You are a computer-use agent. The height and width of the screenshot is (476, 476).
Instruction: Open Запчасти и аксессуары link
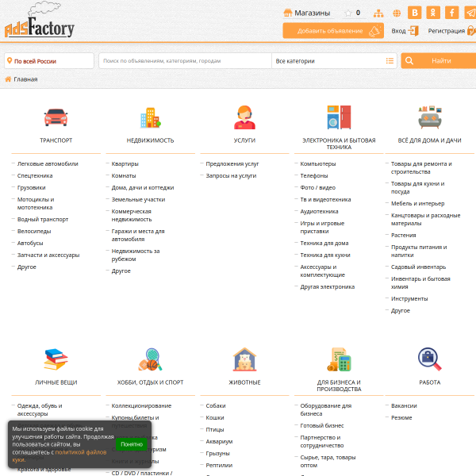(48, 255)
